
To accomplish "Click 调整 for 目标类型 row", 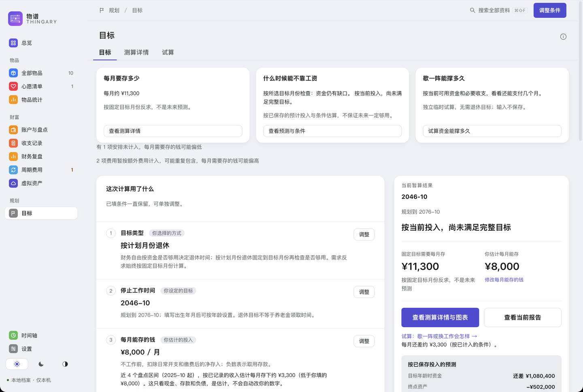I will pyautogui.click(x=364, y=234).
